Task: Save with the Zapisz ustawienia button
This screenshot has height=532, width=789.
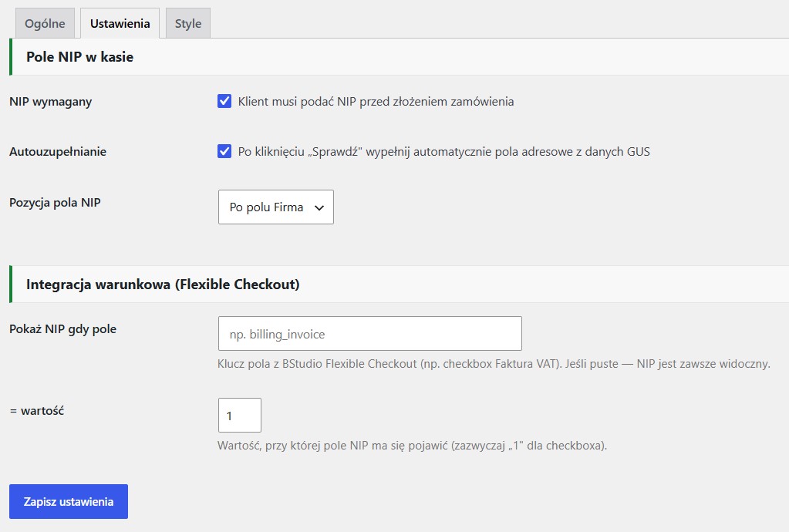Action: pyautogui.click(x=69, y=501)
